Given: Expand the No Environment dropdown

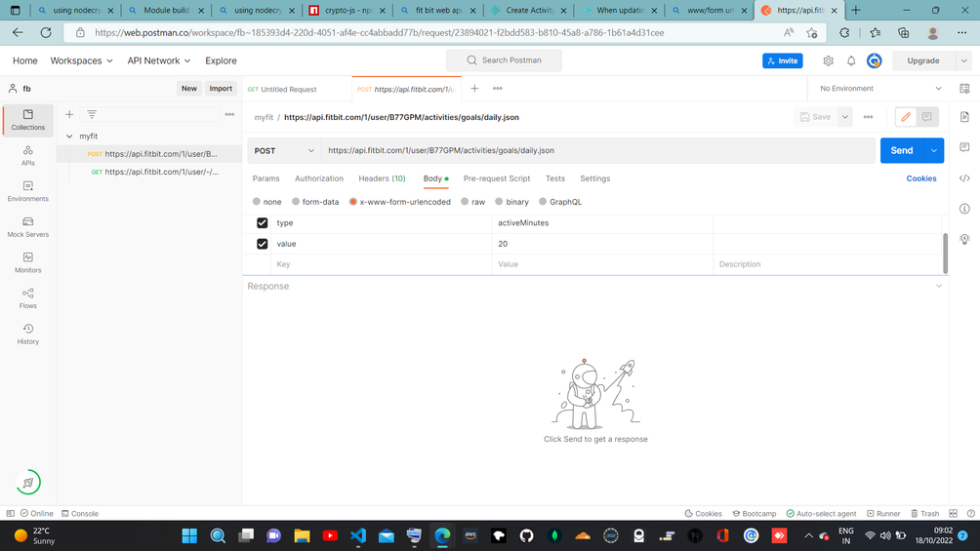Looking at the screenshot, I should click(881, 89).
